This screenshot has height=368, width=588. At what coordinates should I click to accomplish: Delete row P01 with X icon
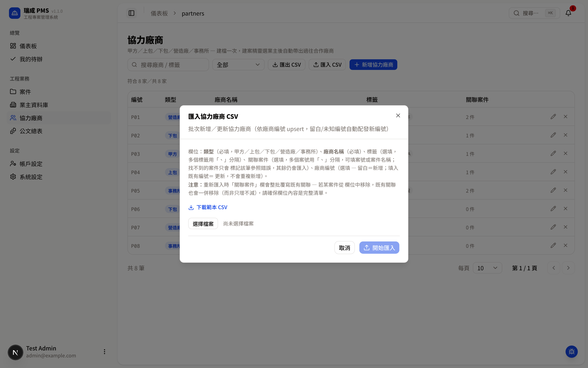coord(566,117)
